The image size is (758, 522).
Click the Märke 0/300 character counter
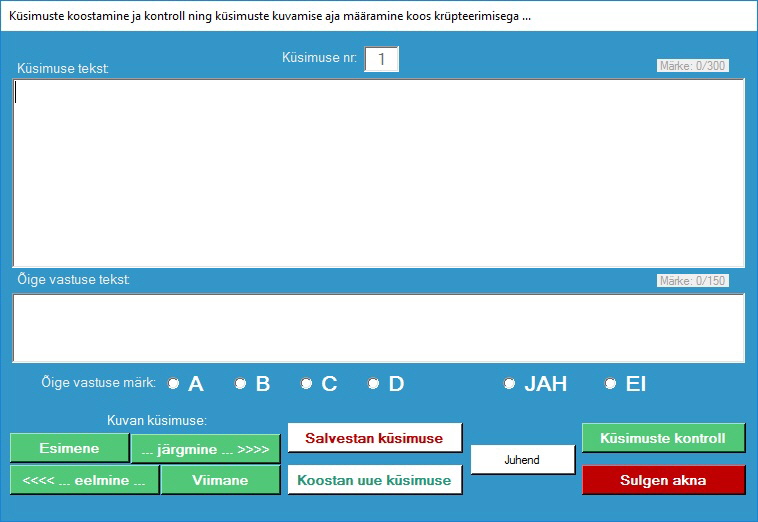[692, 66]
